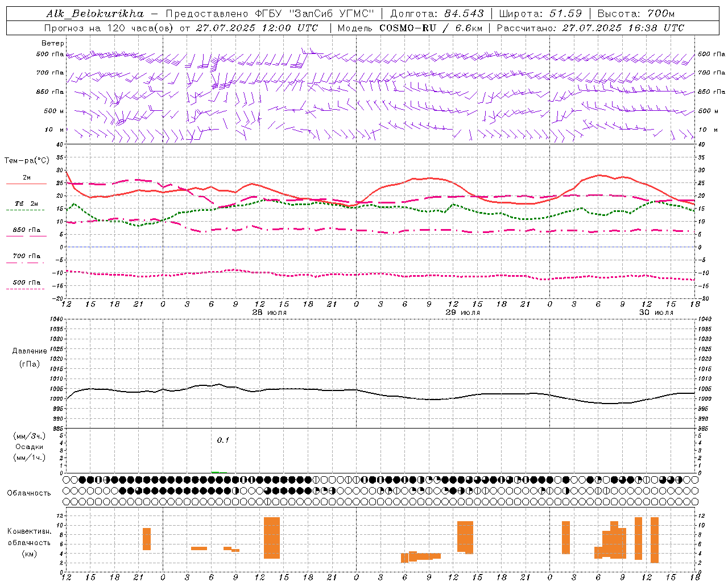
Task: Click the elevation text Высота: 700м
Action: pyautogui.click(x=636, y=14)
